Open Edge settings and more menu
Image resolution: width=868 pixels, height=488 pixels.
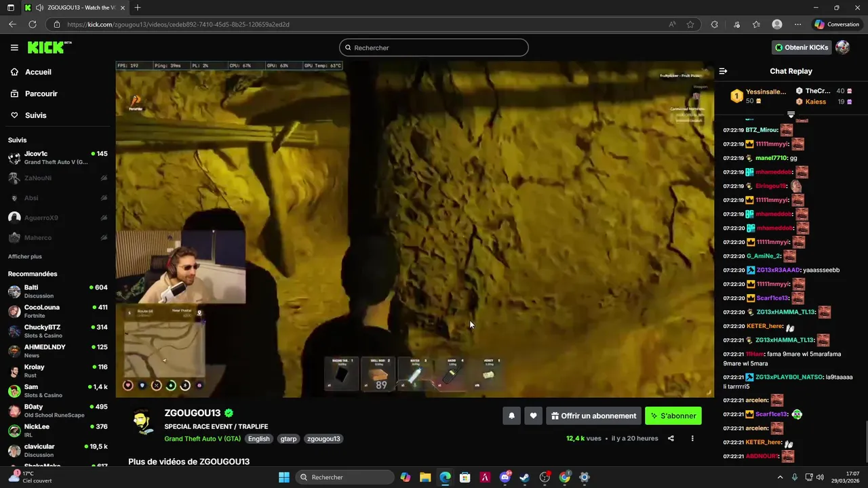pos(797,24)
